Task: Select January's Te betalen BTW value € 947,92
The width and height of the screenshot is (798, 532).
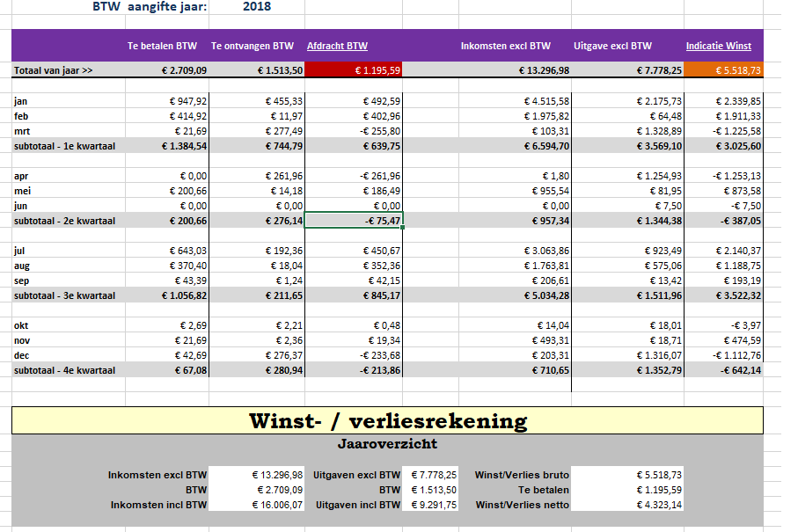Action: [x=187, y=101]
